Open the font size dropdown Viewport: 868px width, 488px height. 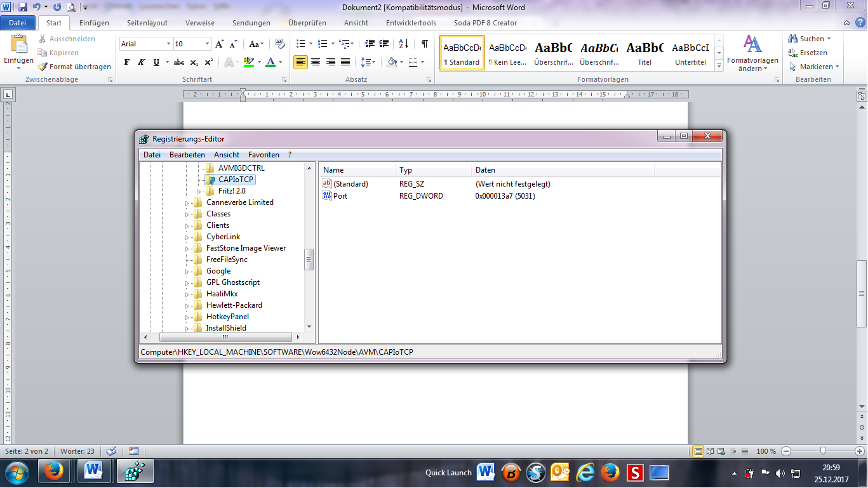point(207,44)
